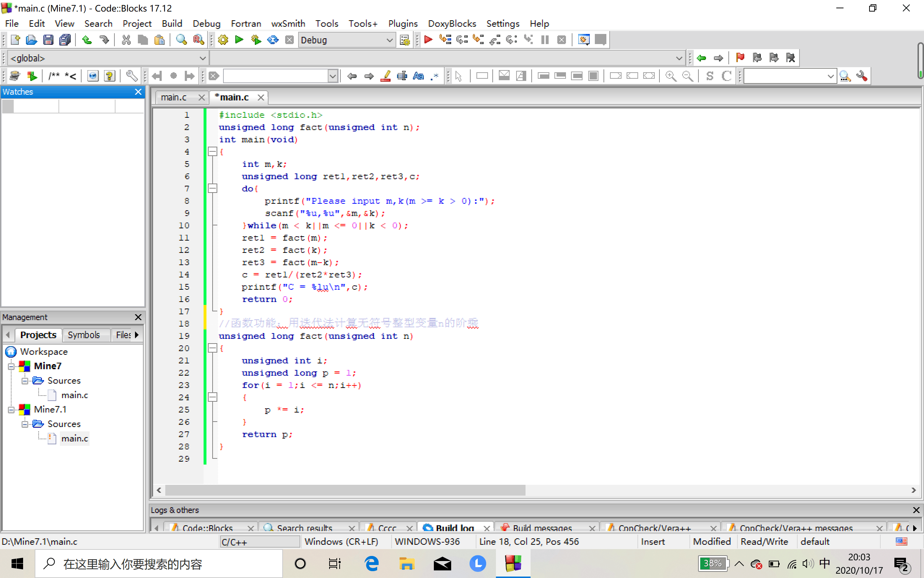The height and width of the screenshot is (578, 924).
Task: Toggle regex search option icon
Action: pos(435,76)
